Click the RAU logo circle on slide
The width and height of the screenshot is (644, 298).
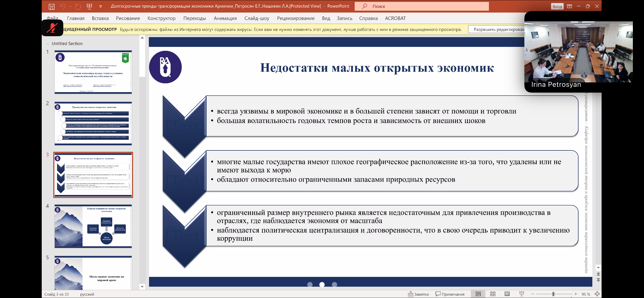pyautogui.click(x=165, y=67)
